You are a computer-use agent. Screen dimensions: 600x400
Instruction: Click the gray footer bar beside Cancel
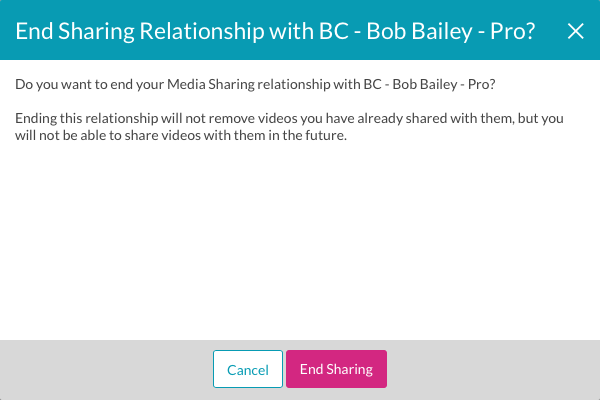[x=106, y=370]
